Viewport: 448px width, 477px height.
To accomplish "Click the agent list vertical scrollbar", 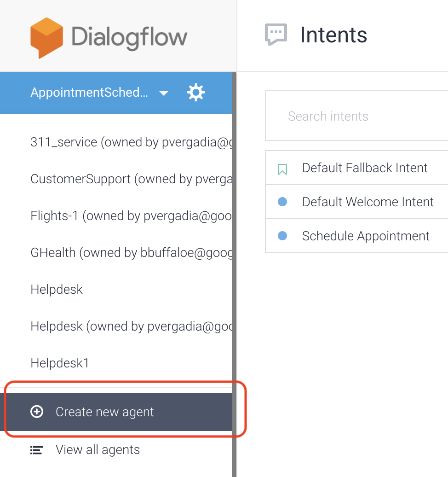I will [234, 276].
